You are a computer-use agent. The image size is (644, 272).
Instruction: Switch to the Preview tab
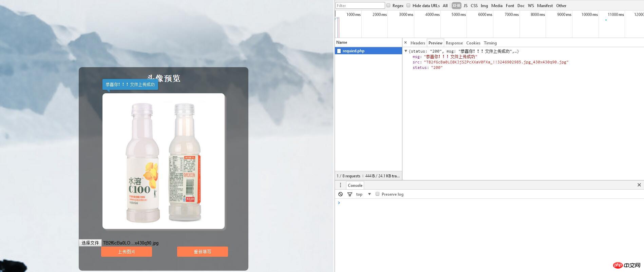pos(435,43)
